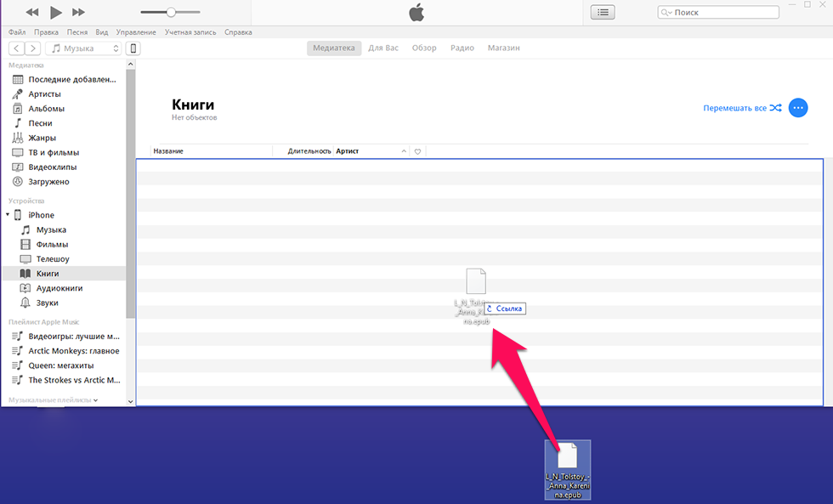Select Аудиокниги under iPhone
The image size is (833, 504).
(x=59, y=288)
